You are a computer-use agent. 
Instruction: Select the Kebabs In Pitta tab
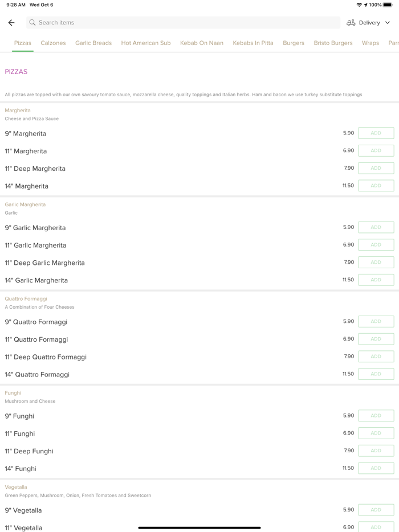(253, 43)
